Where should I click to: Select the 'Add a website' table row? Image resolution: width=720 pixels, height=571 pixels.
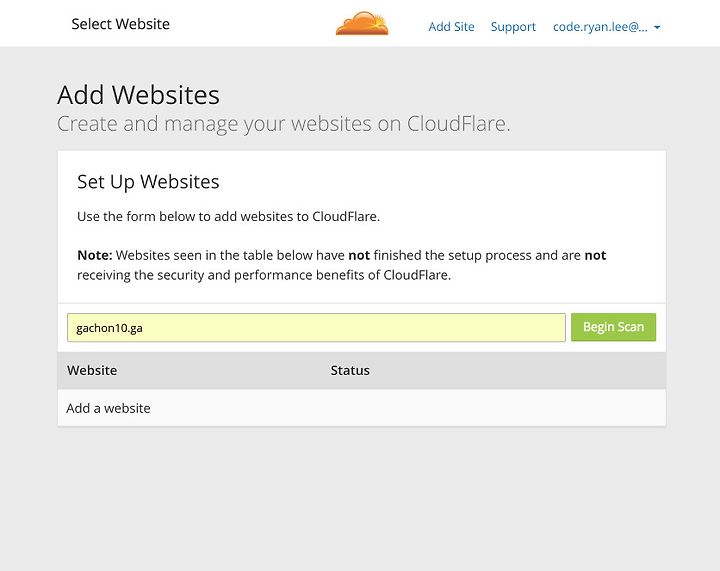(361, 408)
